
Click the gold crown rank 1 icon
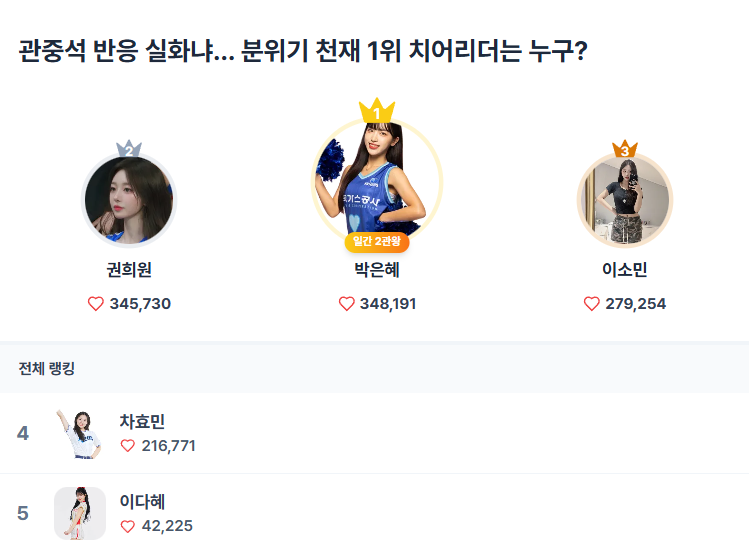pyautogui.click(x=376, y=110)
